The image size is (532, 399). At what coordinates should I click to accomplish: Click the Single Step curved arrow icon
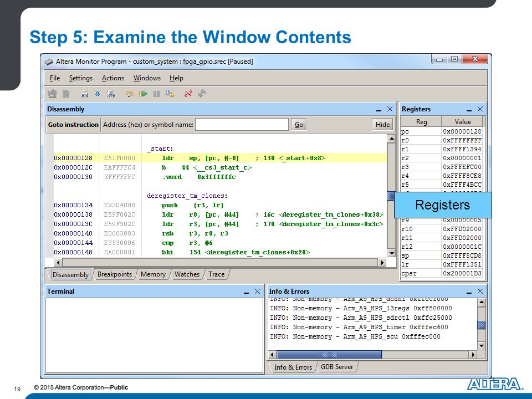tap(130, 94)
